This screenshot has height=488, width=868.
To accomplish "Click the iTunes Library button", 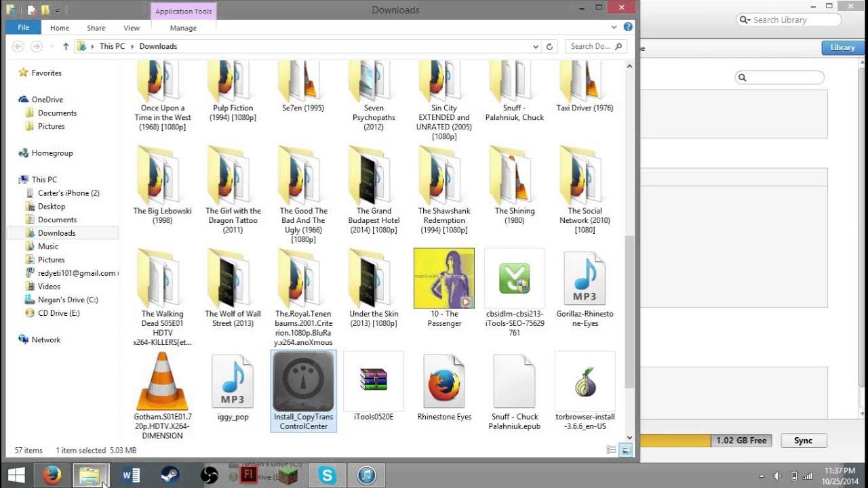I will [842, 47].
